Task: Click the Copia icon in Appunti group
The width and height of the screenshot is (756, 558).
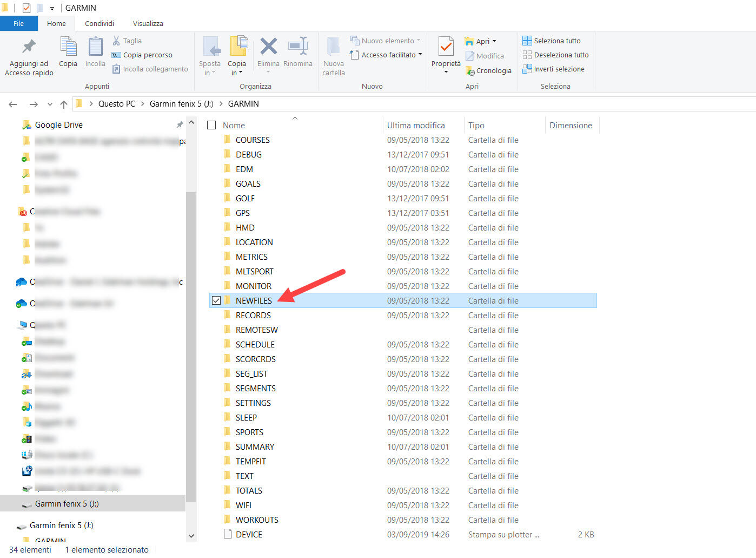Action: point(68,47)
